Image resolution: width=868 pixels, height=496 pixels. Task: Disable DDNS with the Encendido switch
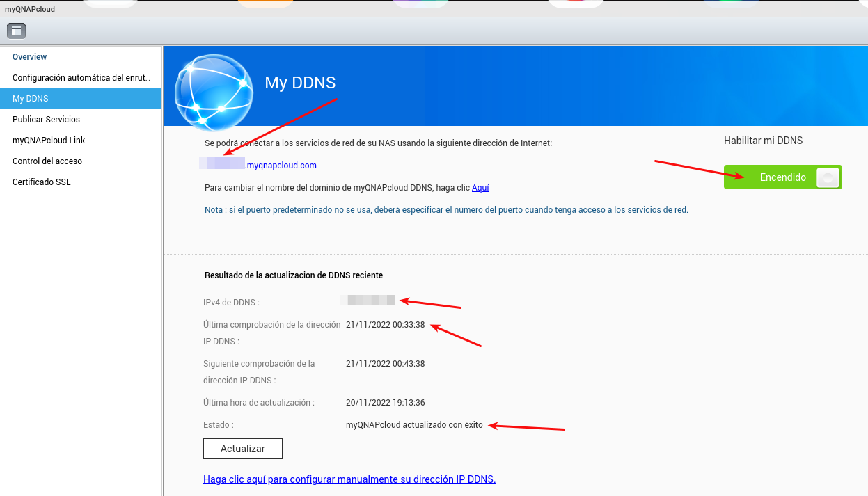point(782,177)
